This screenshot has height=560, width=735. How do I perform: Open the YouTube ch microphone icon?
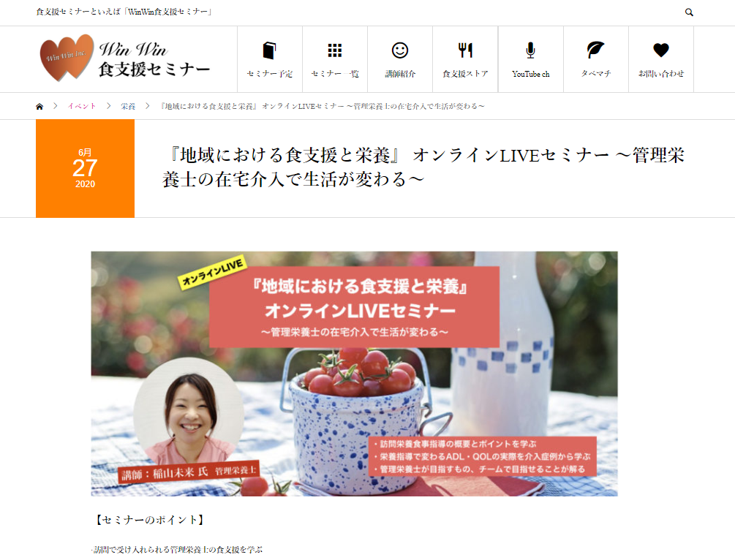point(531,50)
